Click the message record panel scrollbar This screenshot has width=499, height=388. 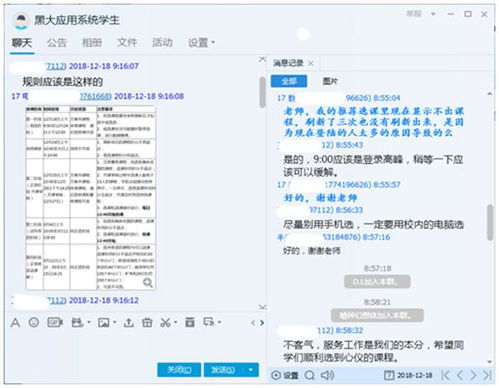pyautogui.click(x=490, y=222)
